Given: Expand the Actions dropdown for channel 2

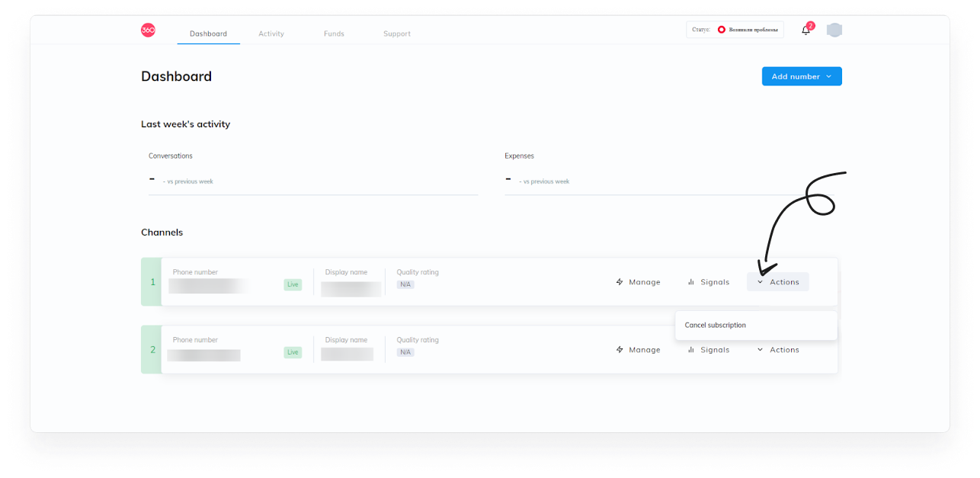Looking at the screenshot, I should pos(778,350).
